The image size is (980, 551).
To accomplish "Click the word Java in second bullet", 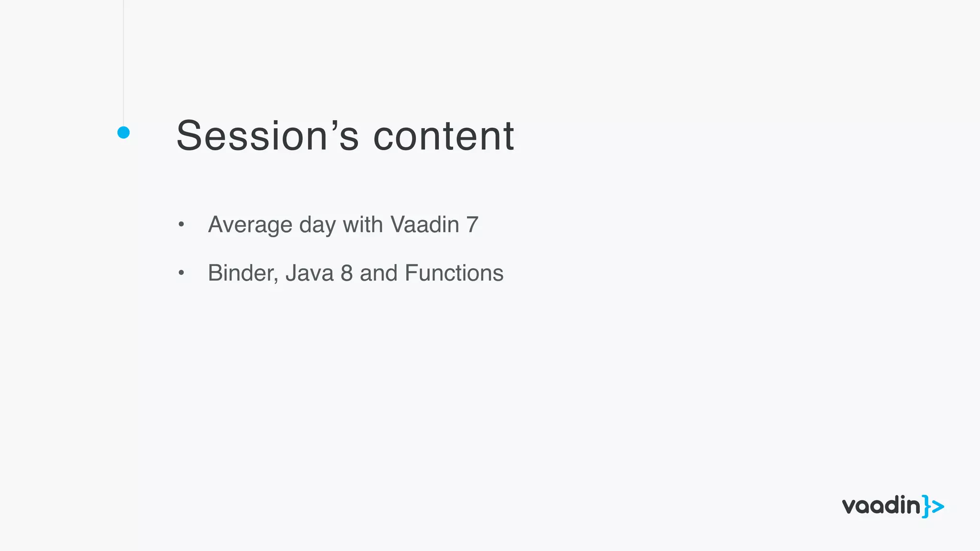I will (x=310, y=273).
